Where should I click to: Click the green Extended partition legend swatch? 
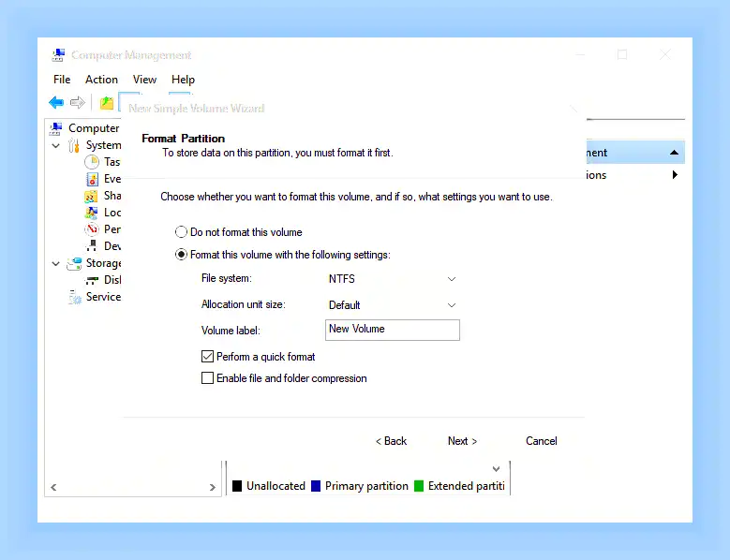tap(419, 486)
